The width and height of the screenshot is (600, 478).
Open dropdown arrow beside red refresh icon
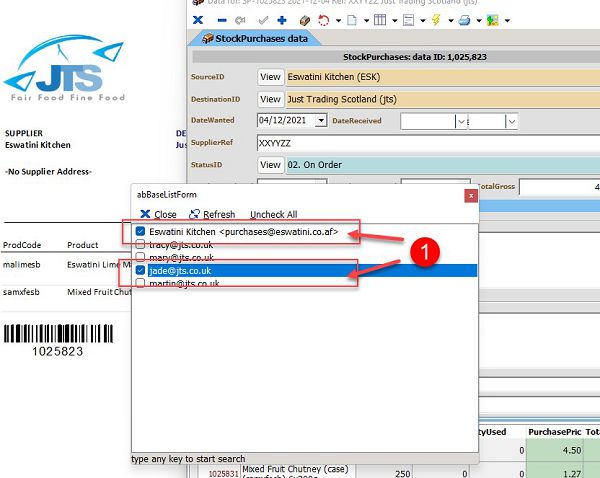tap(338, 21)
